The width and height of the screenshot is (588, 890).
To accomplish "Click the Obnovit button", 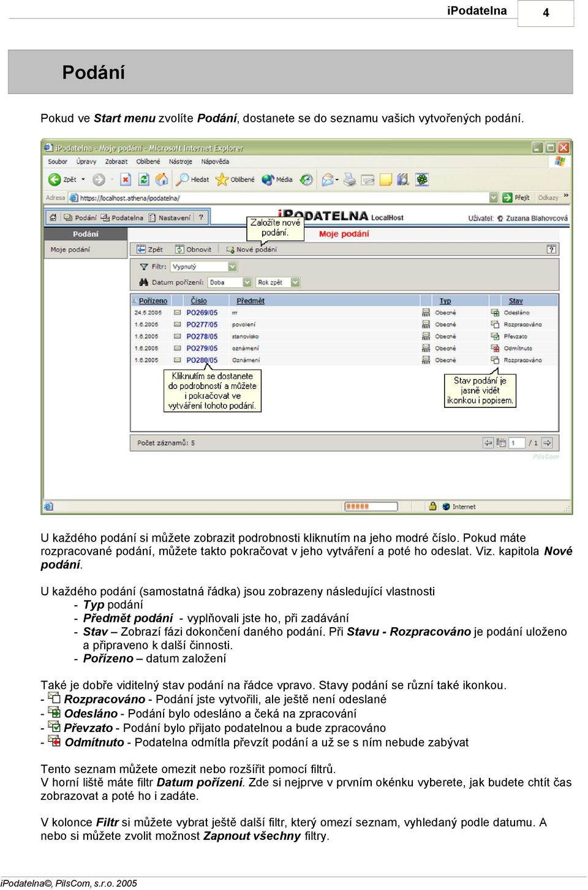I will (x=193, y=249).
